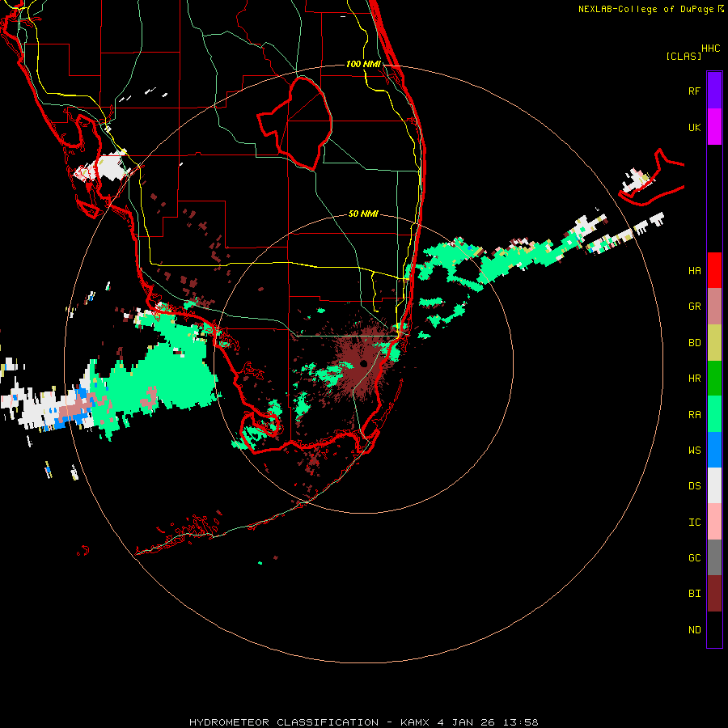Click the RF legend label
728x728 pixels.
coord(694,91)
